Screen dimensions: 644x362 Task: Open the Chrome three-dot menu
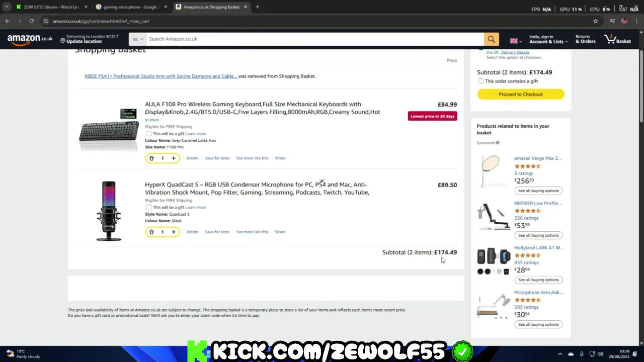coord(636,21)
